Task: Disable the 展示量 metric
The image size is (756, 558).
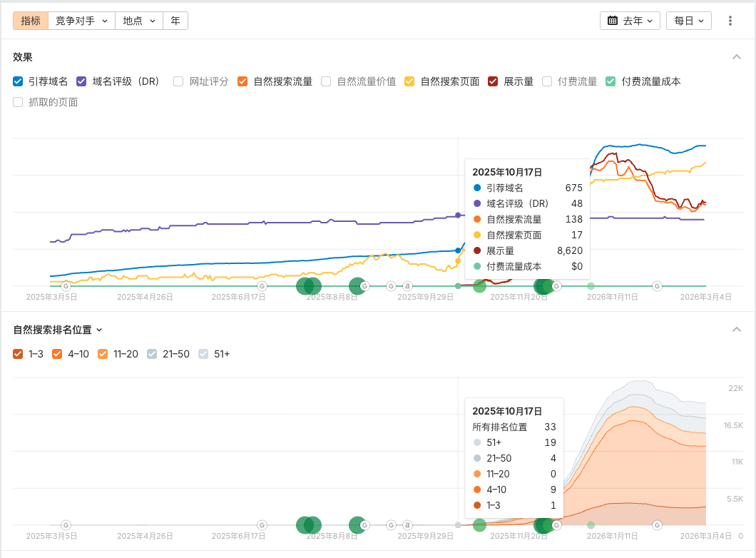Action: tap(493, 81)
